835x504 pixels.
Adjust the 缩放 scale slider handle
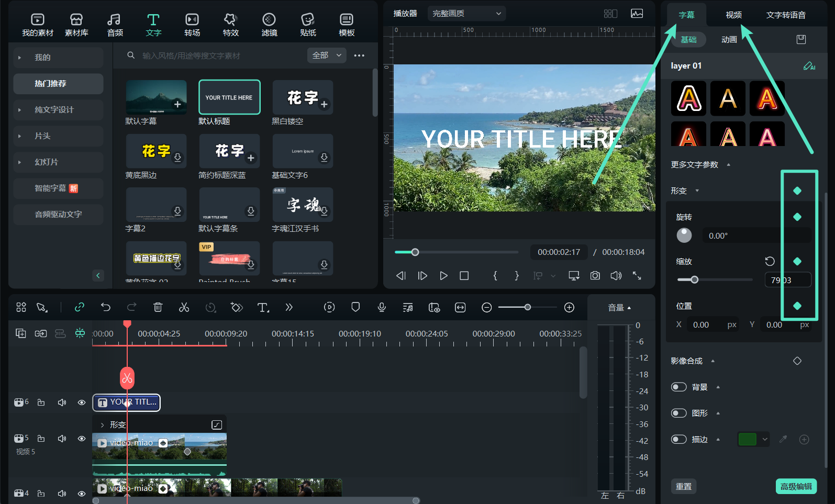coord(695,280)
